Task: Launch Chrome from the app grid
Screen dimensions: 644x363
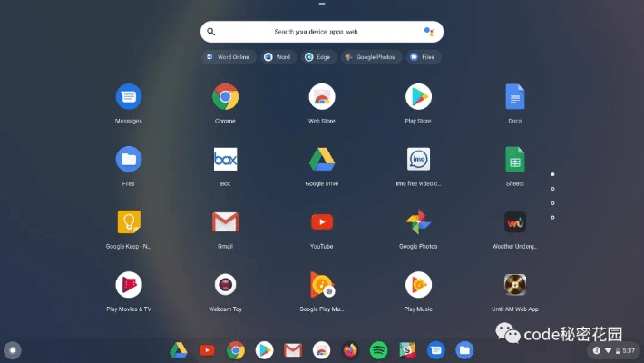Action: [x=225, y=97]
